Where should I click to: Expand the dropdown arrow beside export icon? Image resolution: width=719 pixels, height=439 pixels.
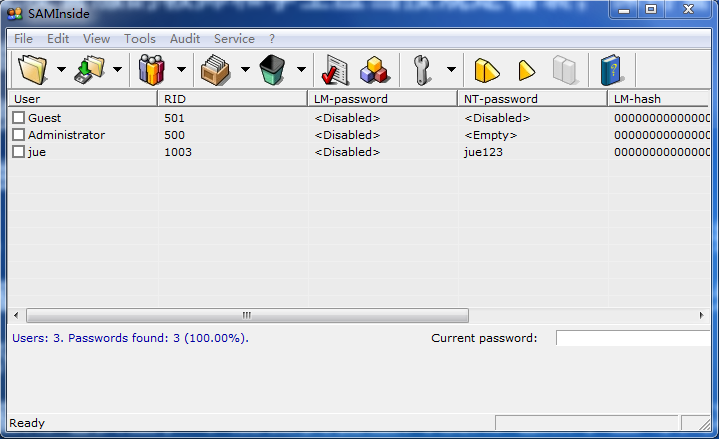(x=117, y=69)
